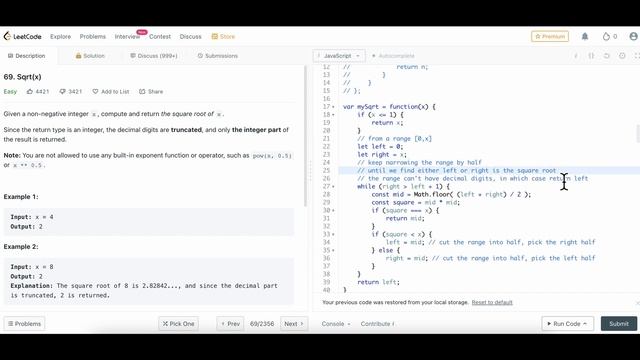The height and width of the screenshot is (360, 640).
Task: Open Contest in navigation
Action: click(x=160, y=36)
